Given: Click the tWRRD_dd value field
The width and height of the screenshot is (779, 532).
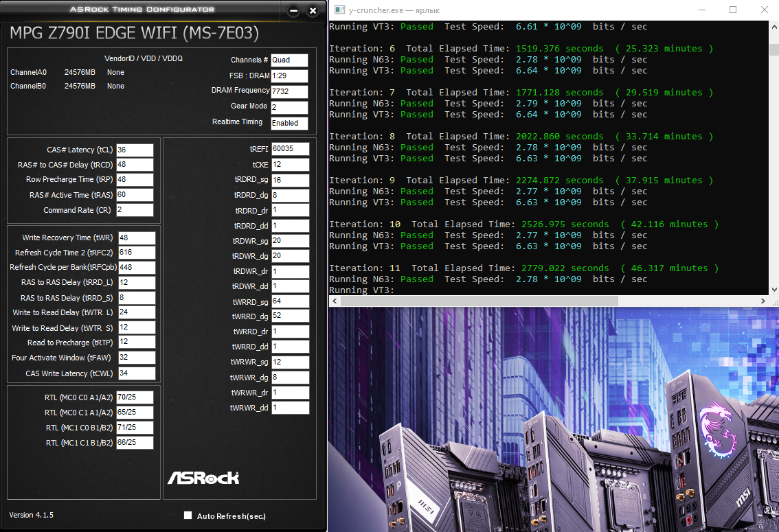Looking at the screenshot, I should point(290,347).
